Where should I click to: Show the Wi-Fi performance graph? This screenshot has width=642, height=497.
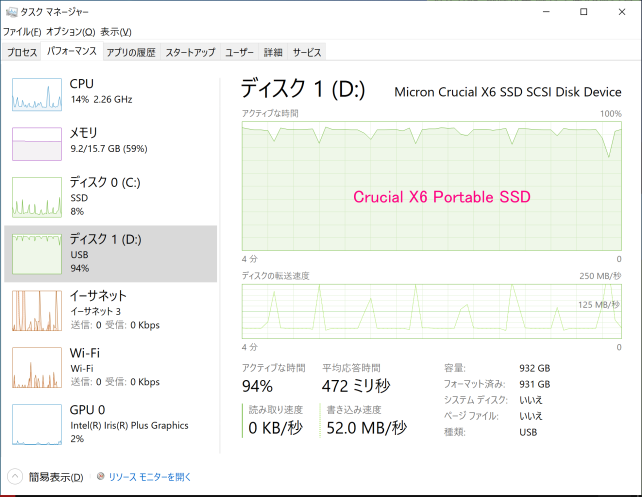(37, 367)
